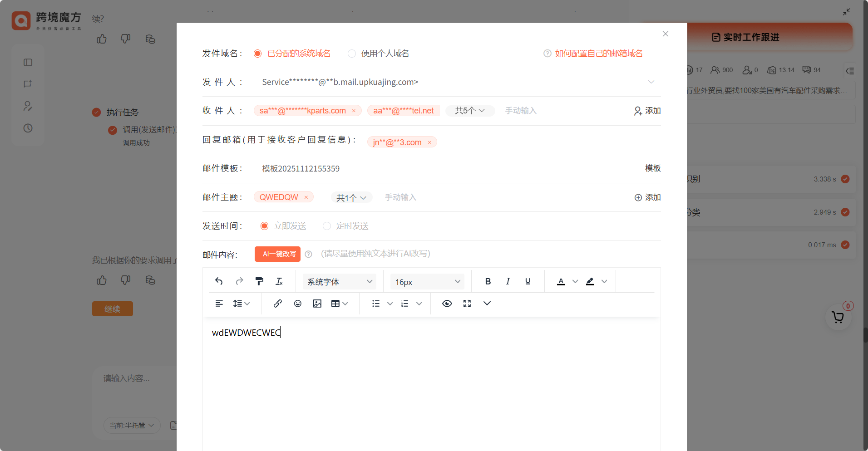Select 立即发送 send immediately option
This screenshot has width=868, height=451.
point(264,226)
